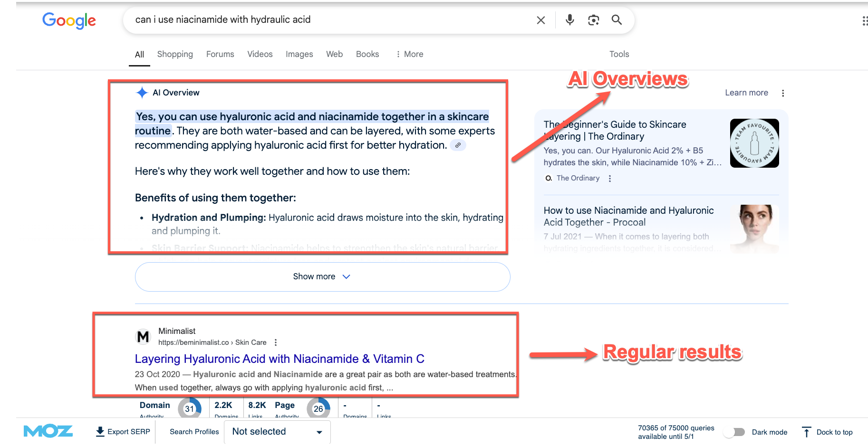Switch to Shopping tab

point(175,54)
